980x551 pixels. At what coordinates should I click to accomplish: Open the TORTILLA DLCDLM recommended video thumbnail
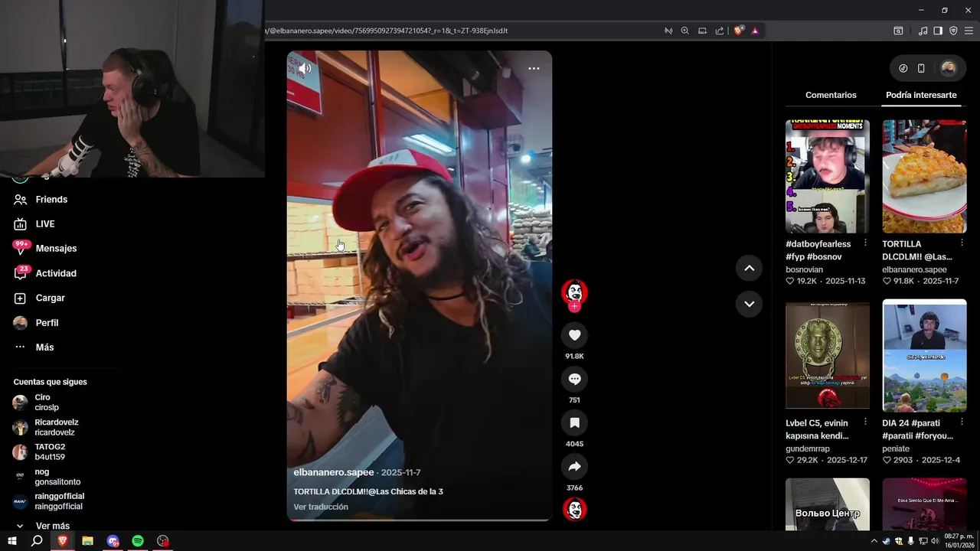point(924,177)
